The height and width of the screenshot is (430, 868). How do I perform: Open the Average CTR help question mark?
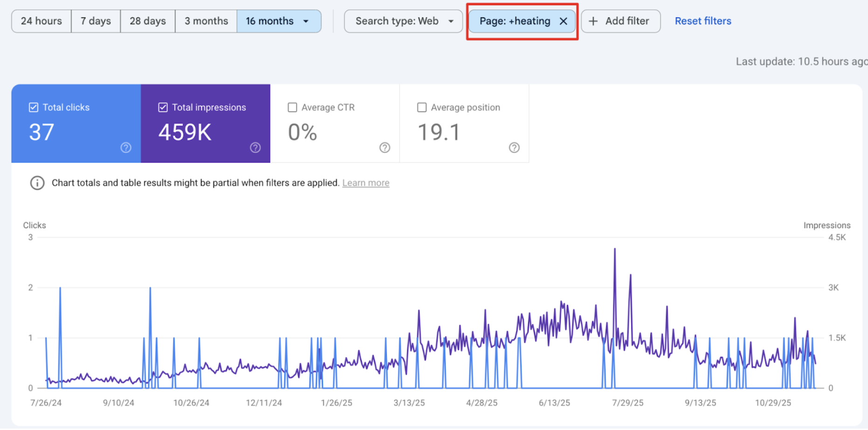point(385,148)
